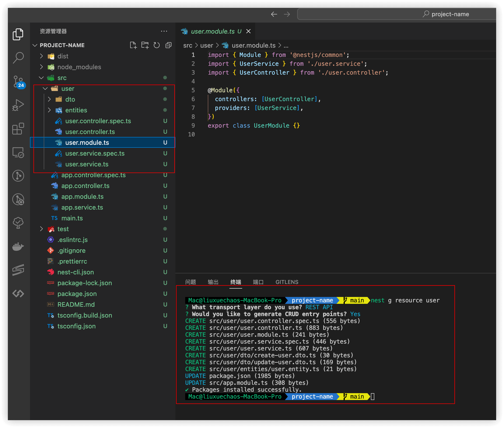Open .eslintrc.js file
This screenshot has height=428, width=504.
[102, 240]
